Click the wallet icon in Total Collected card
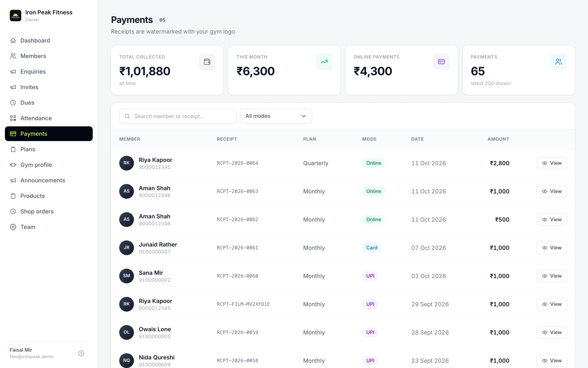This screenshot has height=368, width=588. click(x=207, y=62)
